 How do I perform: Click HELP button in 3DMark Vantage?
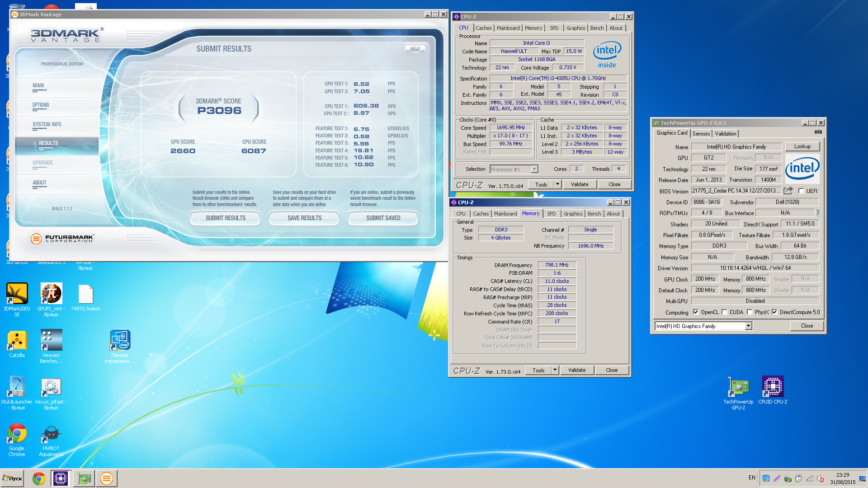click(x=415, y=48)
